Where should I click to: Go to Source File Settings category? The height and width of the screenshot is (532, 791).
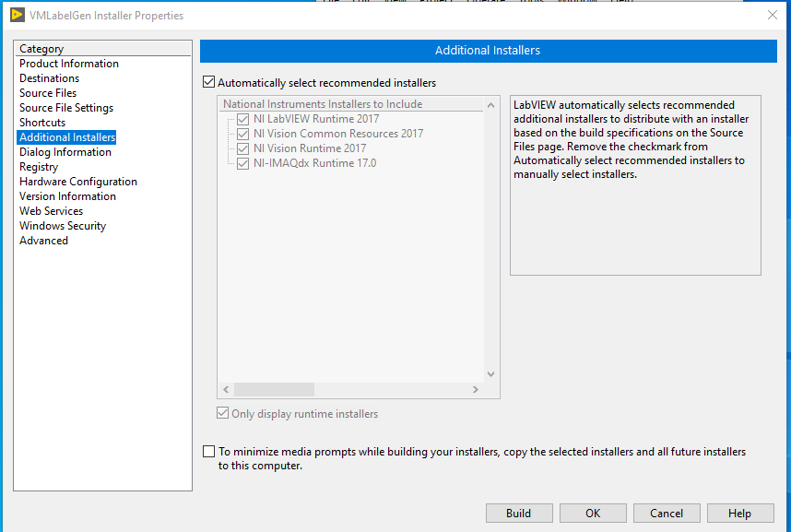tap(66, 108)
